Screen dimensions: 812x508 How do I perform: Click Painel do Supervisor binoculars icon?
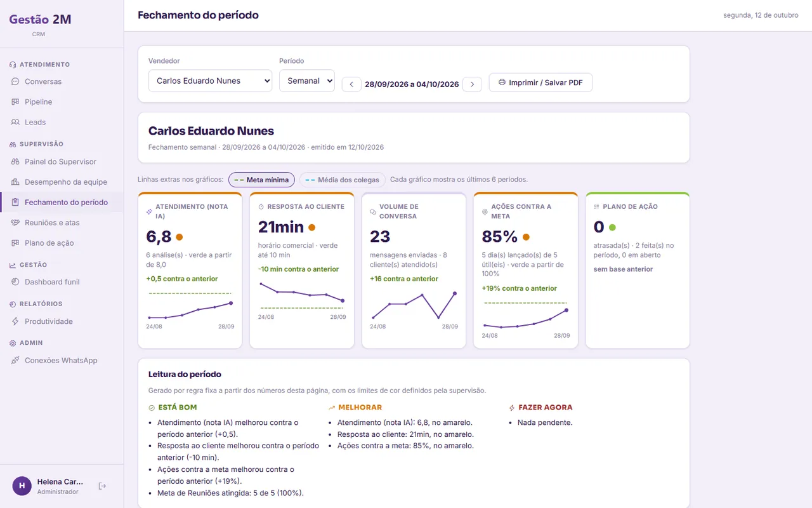coord(15,161)
